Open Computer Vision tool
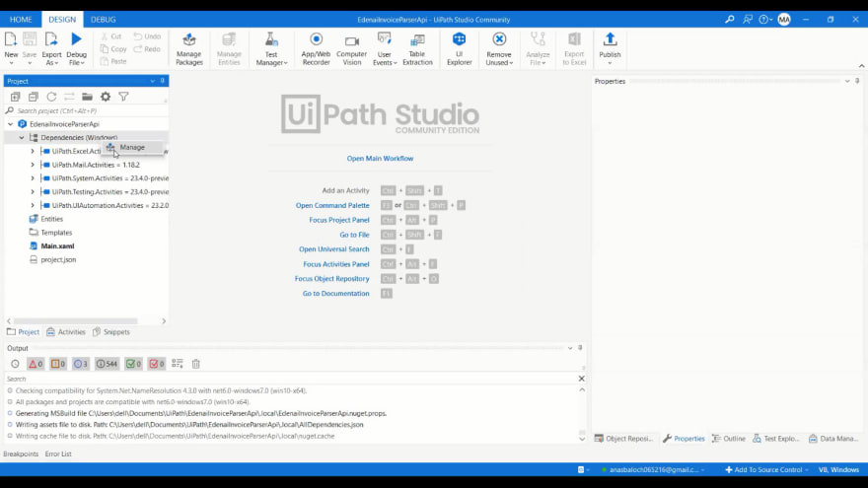 click(351, 48)
